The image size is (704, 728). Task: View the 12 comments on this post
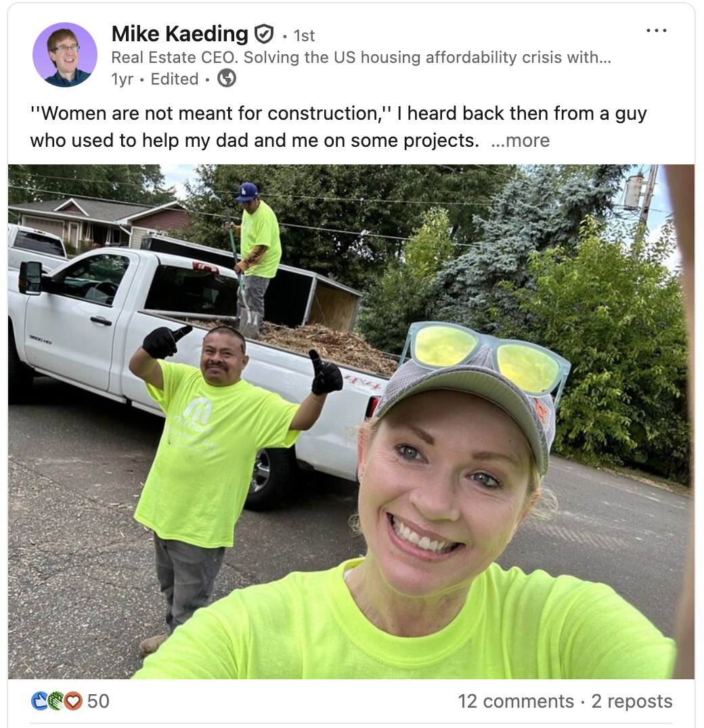pyautogui.click(x=516, y=701)
